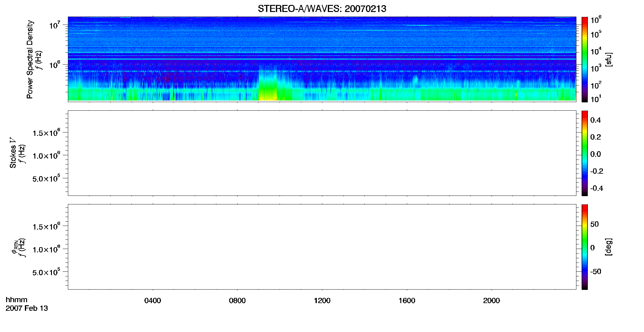Click the 1200 time tick label
Screen dimensions: 644x332
pyautogui.click(x=322, y=301)
